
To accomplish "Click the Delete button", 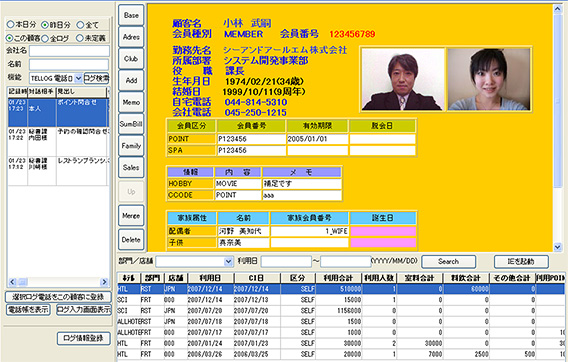I will (x=131, y=240).
